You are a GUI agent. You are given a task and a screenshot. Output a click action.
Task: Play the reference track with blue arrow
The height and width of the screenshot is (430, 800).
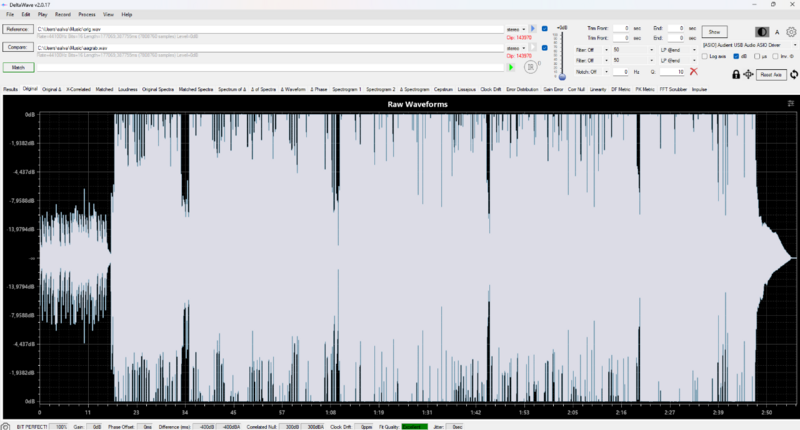[532, 29]
